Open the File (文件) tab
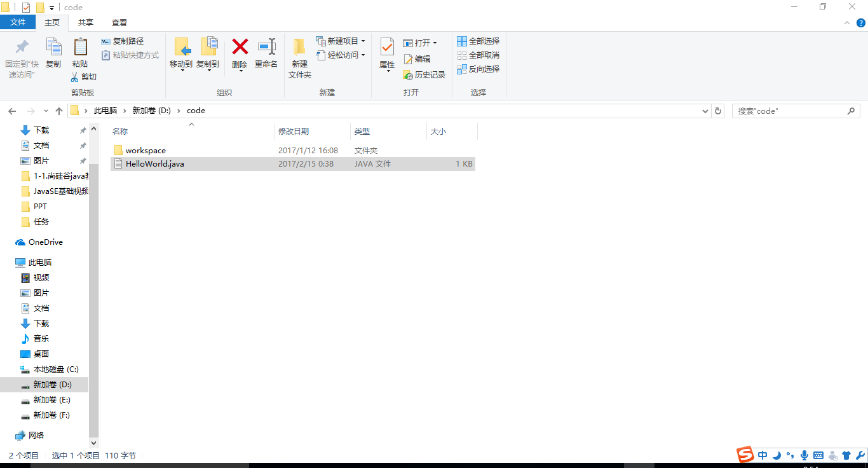The width and height of the screenshot is (868, 468). [x=18, y=22]
